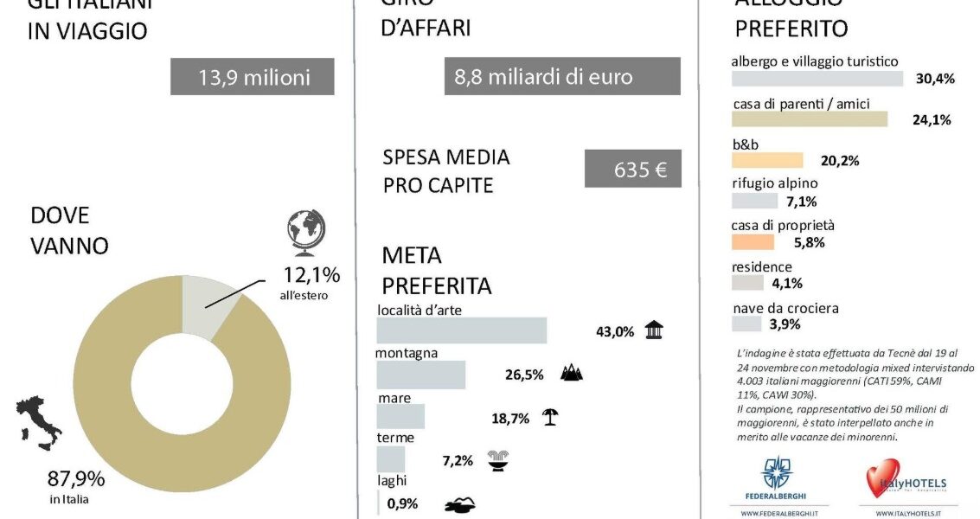Click the museum icon beside 43,0%

coord(655,330)
